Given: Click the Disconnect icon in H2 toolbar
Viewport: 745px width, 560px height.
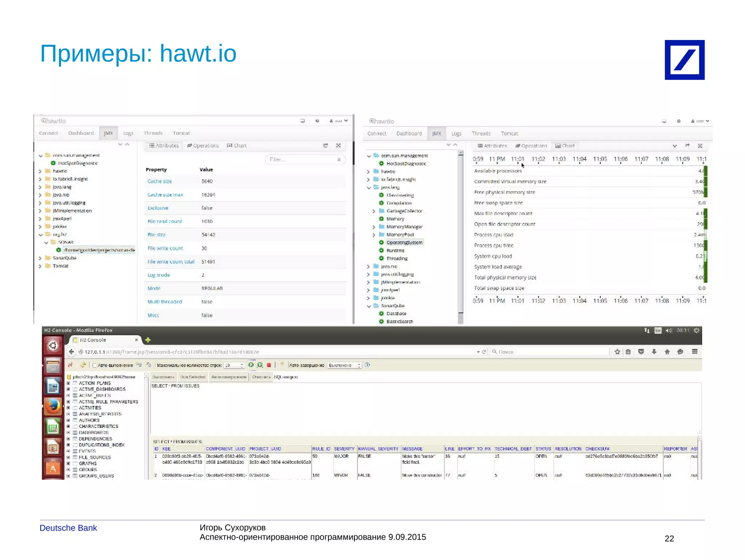Looking at the screenshot, I should click(x=70, y=365).
